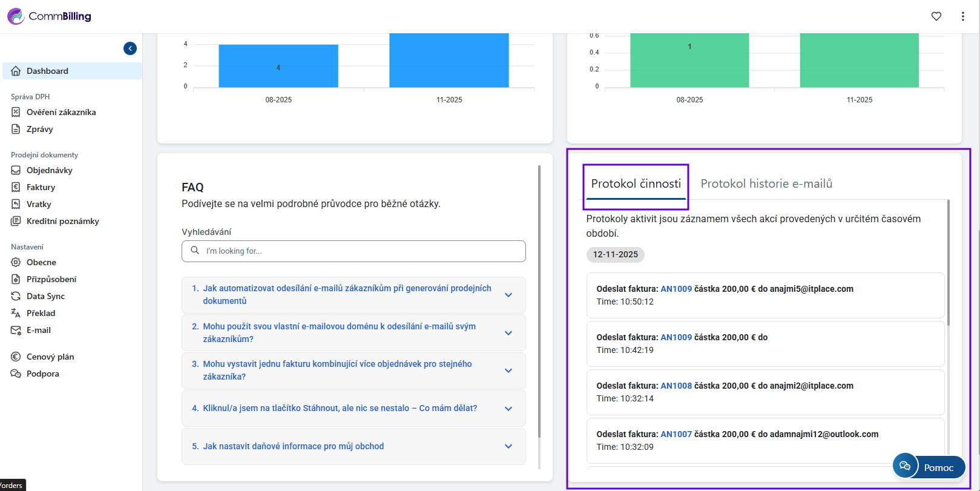
Task: Open Objednávky in the sidebar
Action: pos(49,170)
